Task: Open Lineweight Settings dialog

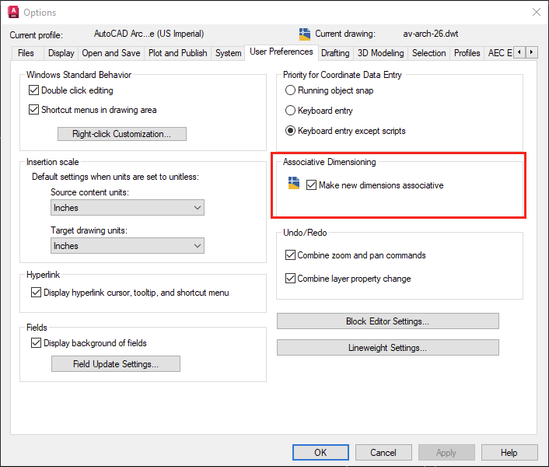Action: 388,348
